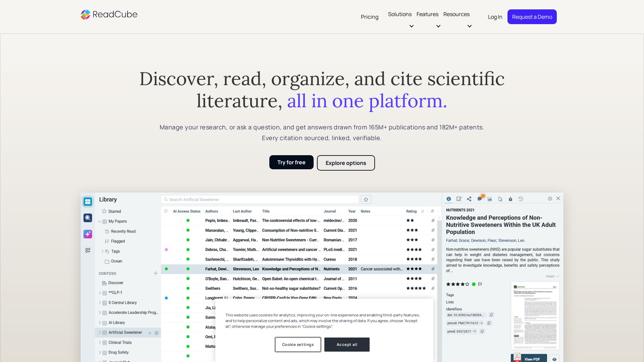Click the history clock icon

521,199
